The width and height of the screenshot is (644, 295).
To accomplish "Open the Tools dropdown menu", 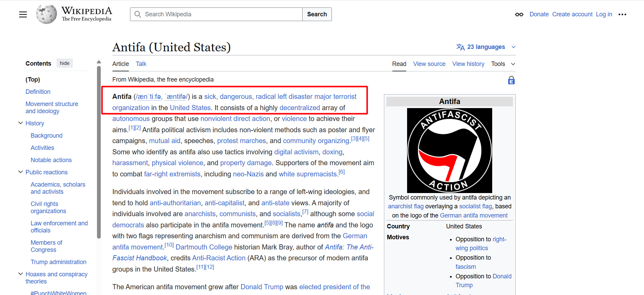I will [503, 64].
